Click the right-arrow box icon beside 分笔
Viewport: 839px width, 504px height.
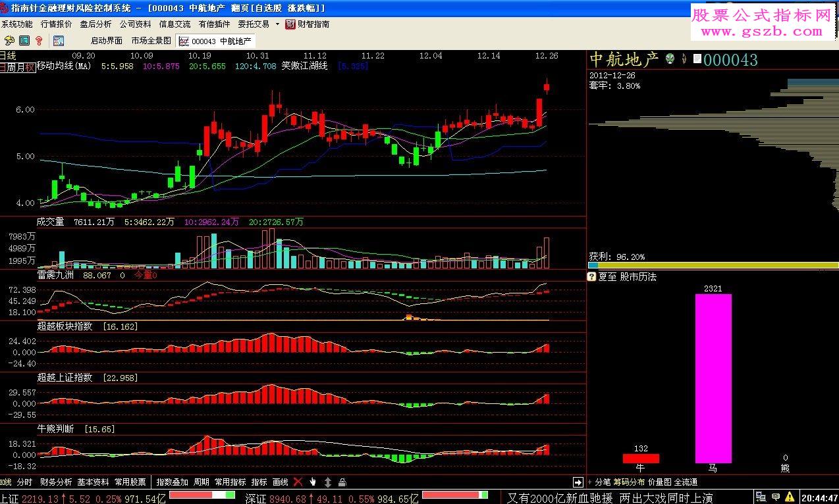click(x=578, y=482)
